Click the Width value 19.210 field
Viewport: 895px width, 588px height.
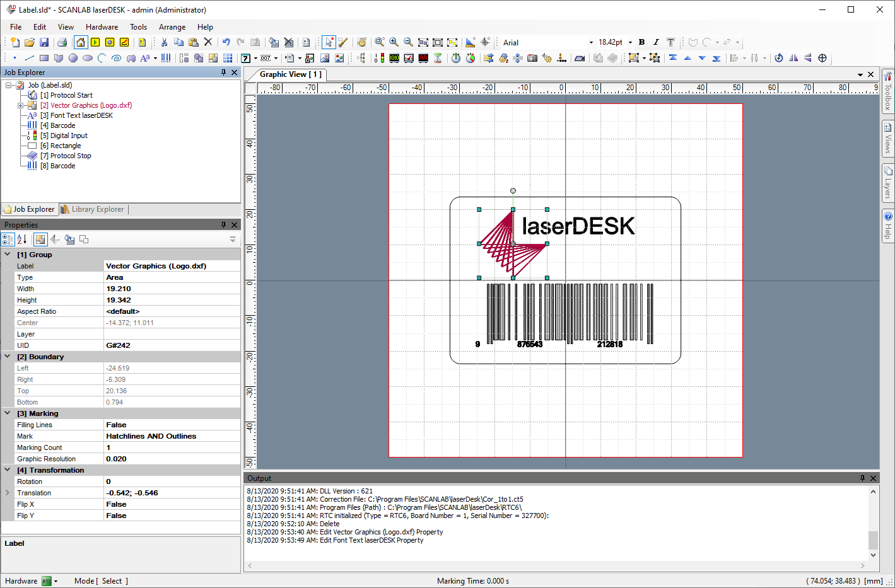point(172,289)
